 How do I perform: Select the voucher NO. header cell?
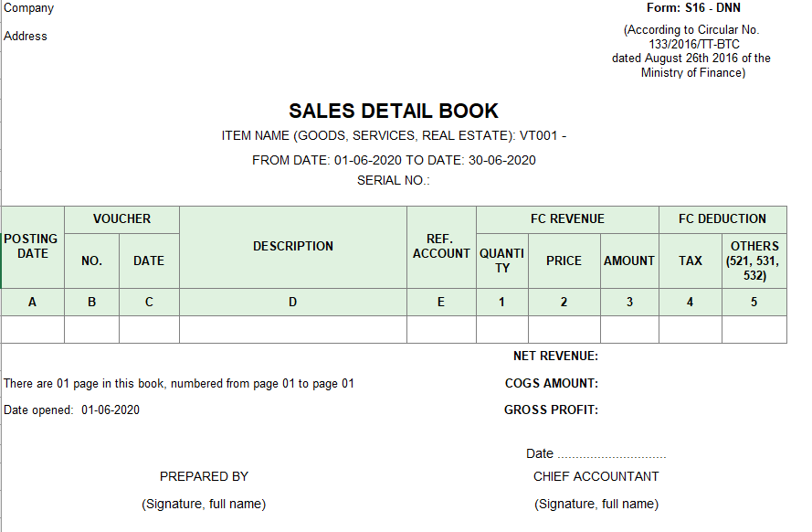(91, 261)
